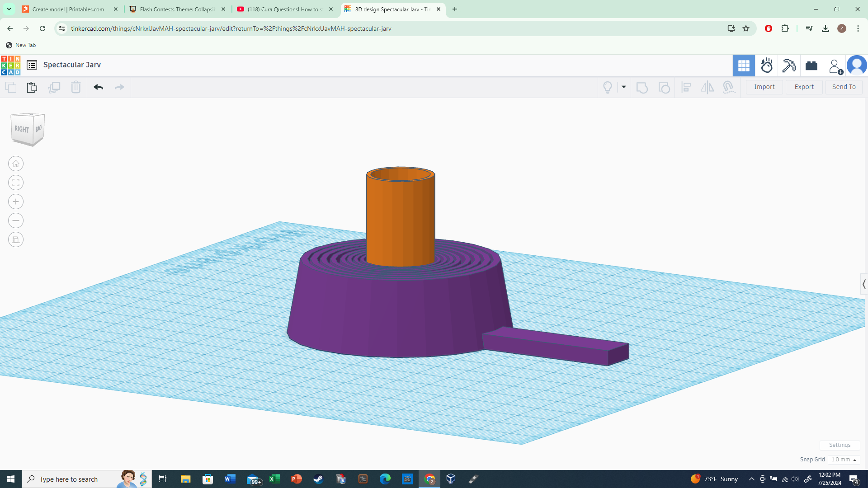Reset to Home view
868x488 pixels.
point(16,164)
